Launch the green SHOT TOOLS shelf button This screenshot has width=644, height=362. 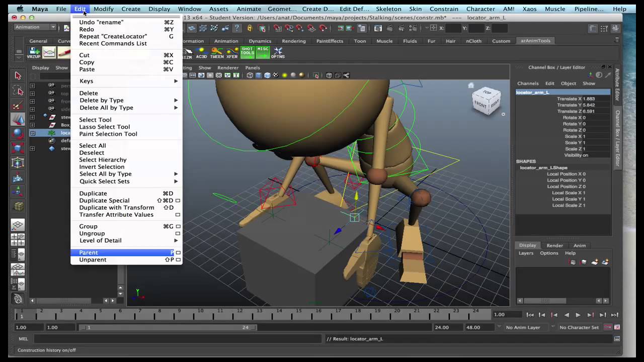(247, 52)
